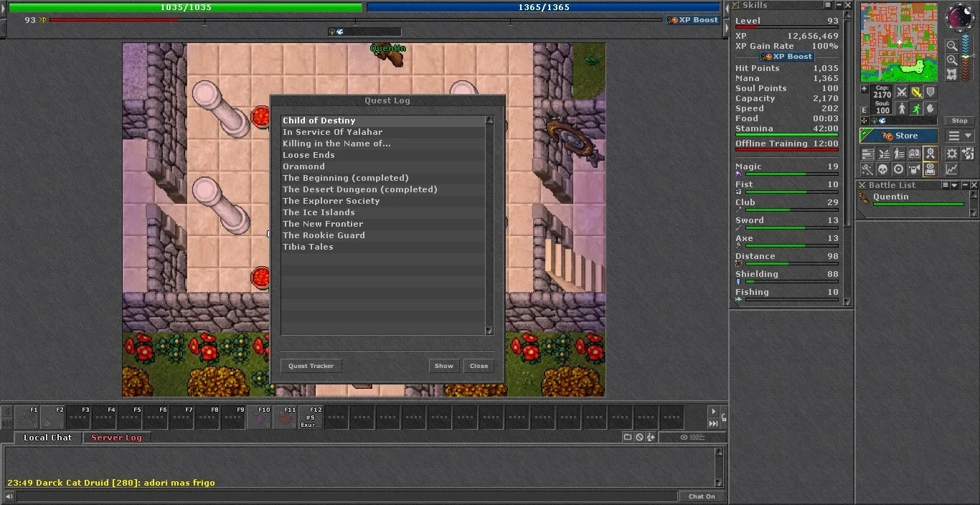Click the chat input field
The image size is (980, 505).
[x=346, y=496]
